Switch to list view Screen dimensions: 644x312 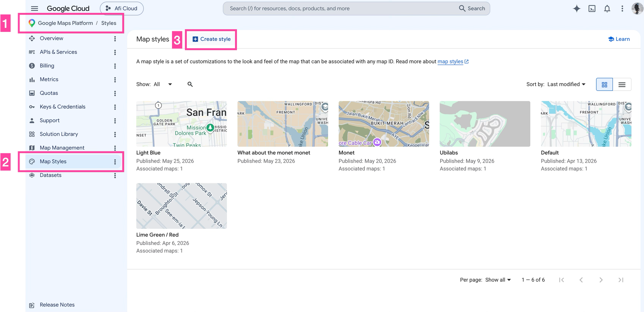pos(622,84)
